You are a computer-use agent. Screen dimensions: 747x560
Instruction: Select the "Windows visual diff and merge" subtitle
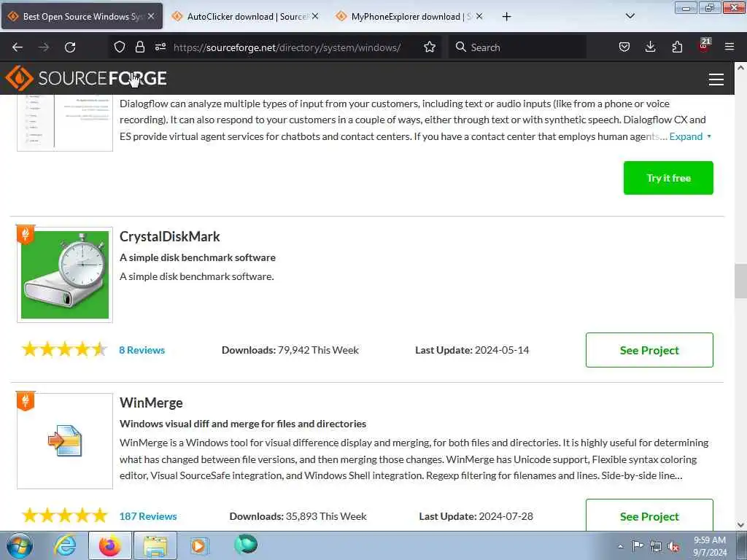pos(242,424)
